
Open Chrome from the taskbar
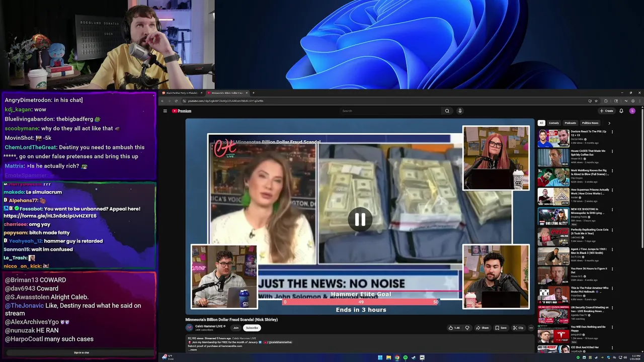(397, 357)
